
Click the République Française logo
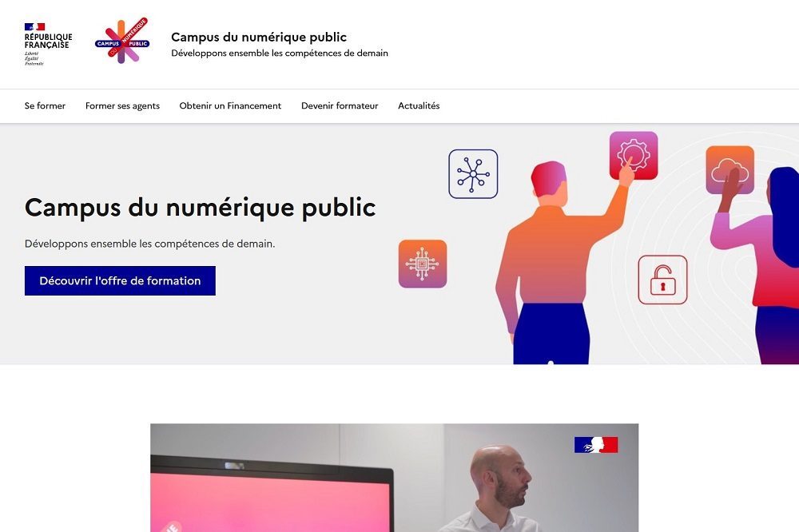coord(48,45)
